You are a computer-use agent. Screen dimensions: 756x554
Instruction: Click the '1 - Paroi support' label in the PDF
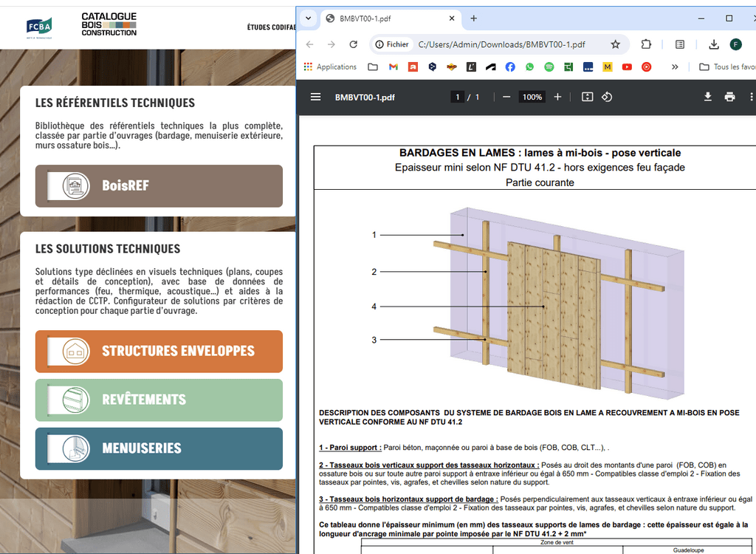pyautogui.click(x=351, y=448)
